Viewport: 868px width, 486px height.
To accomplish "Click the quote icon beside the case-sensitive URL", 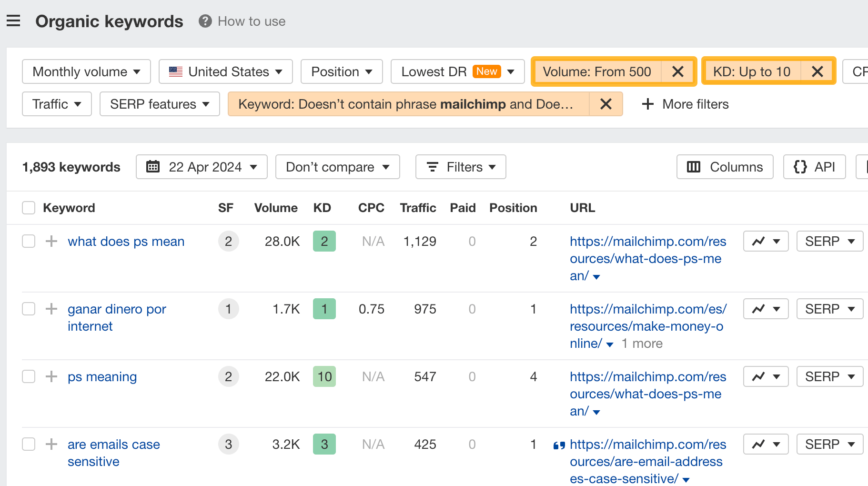I will pyautogui.click(x=559, y=445).
